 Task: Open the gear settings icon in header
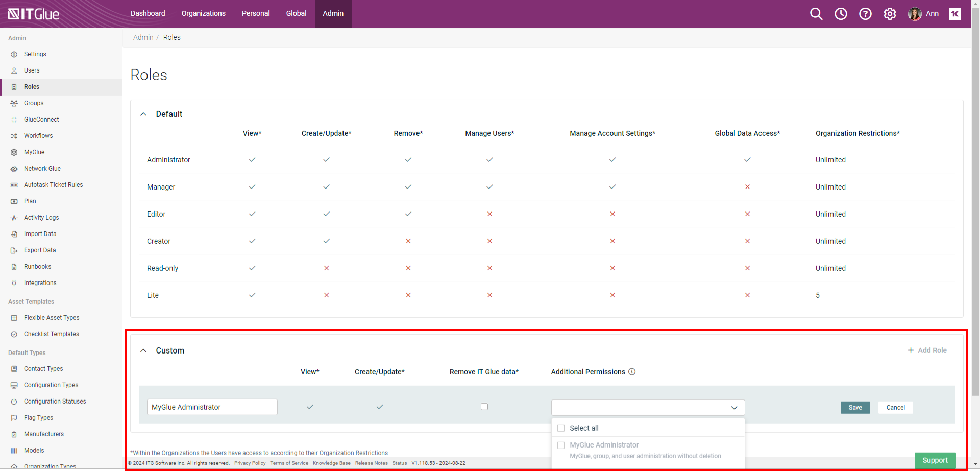890,14
